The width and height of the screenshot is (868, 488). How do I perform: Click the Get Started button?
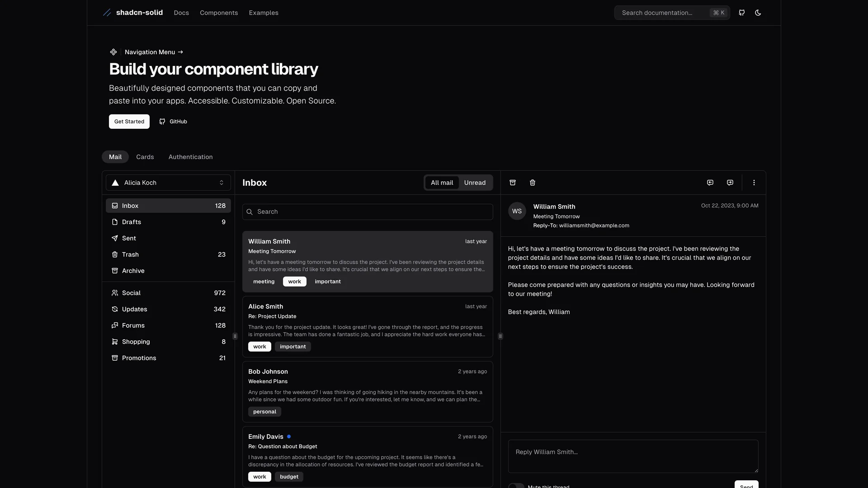[x=129, y=121]
